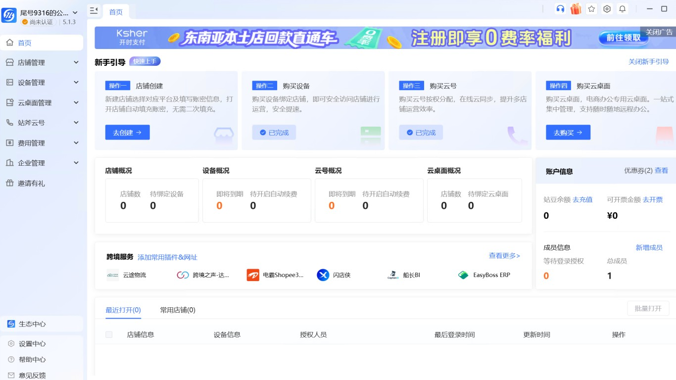Open the 船长BI service icon
Image resolution: width=676 pixels, height=380 pixels.
click(x=393, y=275)
